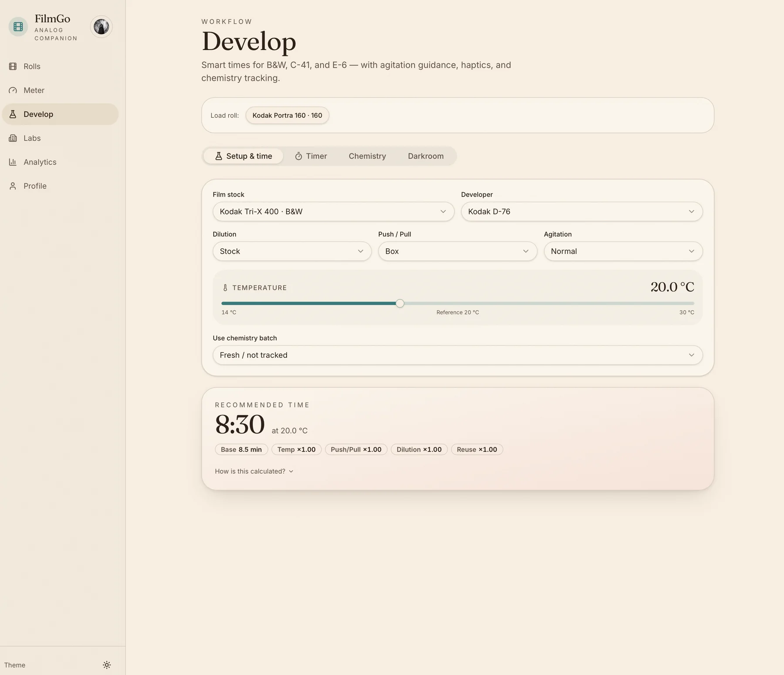Switch to the Darkroom tab
This screenshot has height=675, width=784.
(426, 156)
